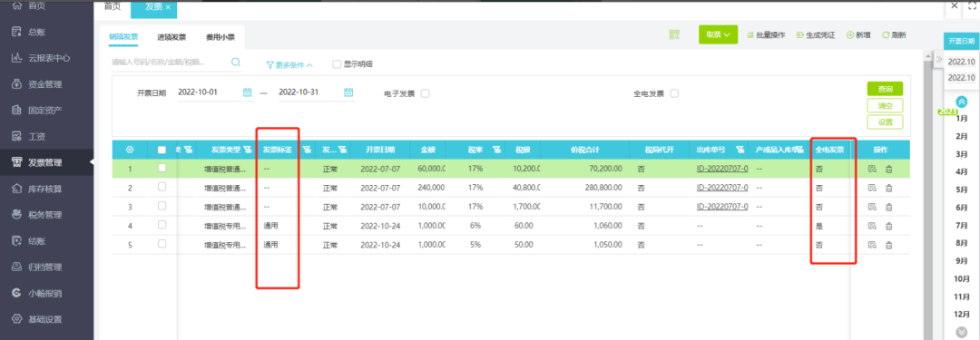Click 批量操作
Screen dimensions: 980x340
point(766,35)
